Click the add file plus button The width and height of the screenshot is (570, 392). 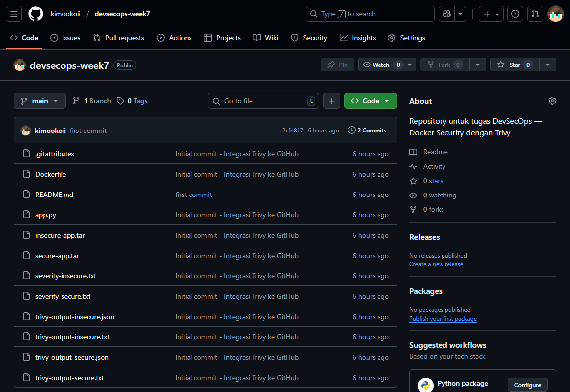(x=332, y=101)
